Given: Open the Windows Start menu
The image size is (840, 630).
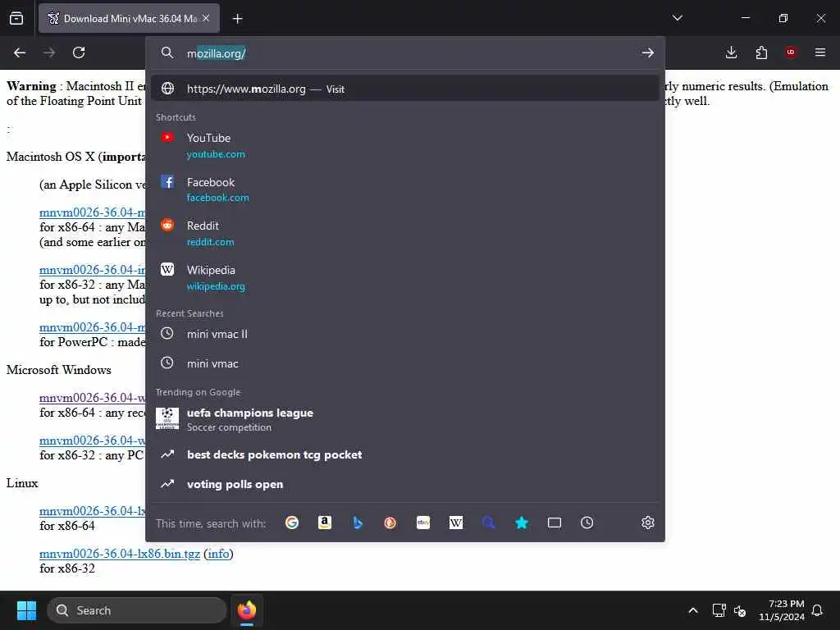Looking at the screenshot, I should coord(26,610).
